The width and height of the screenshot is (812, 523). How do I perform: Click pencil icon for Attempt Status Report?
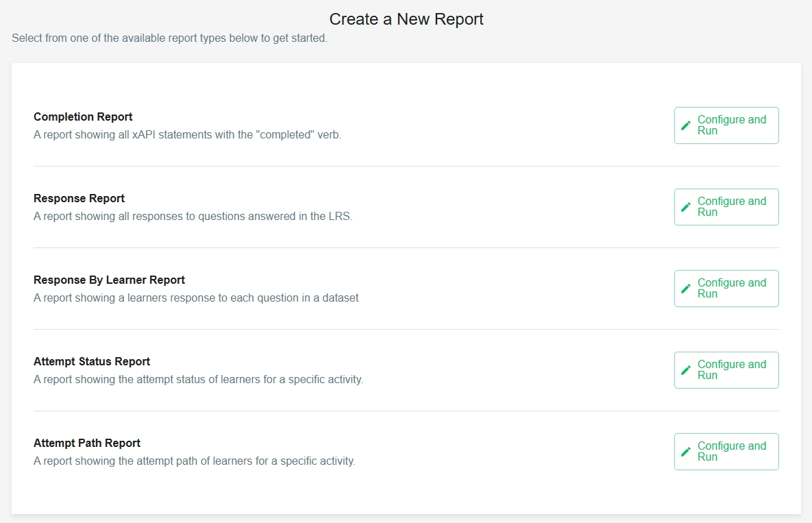686,370
